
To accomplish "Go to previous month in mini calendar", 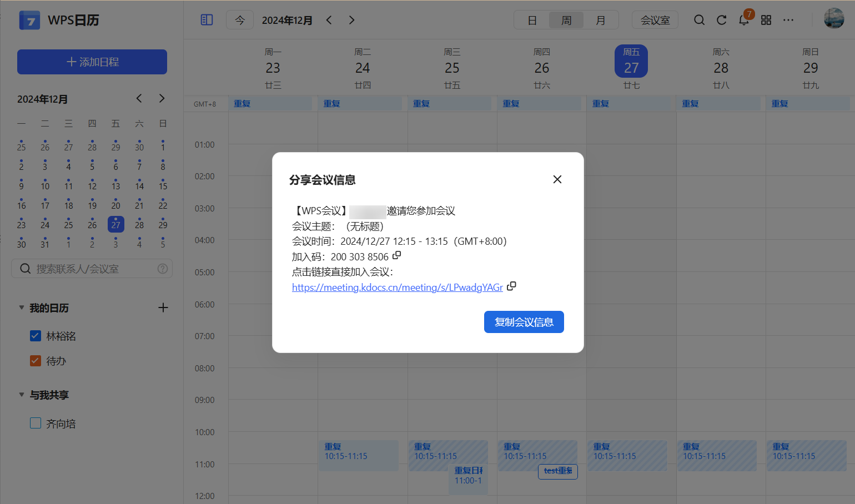I will pos(139,98).
